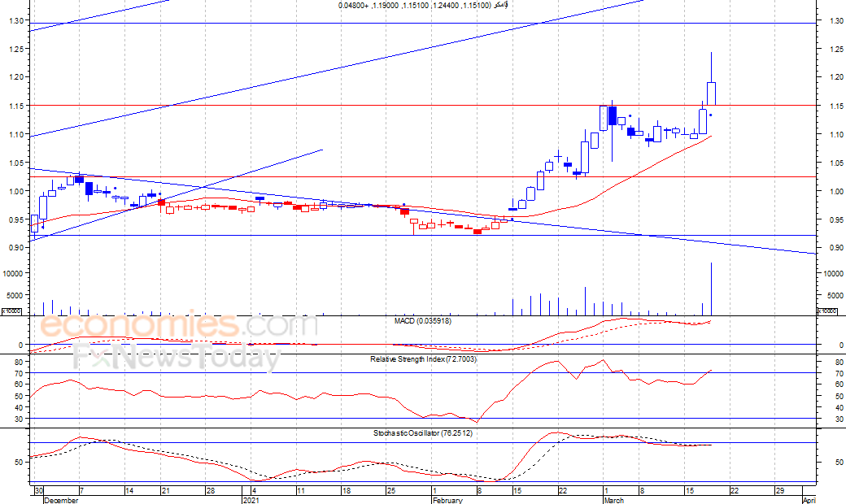The height and width of the screenshot is (504, 846).
Task: Click the x10000 volume scale box at left
Action: (x=11, y=311)
